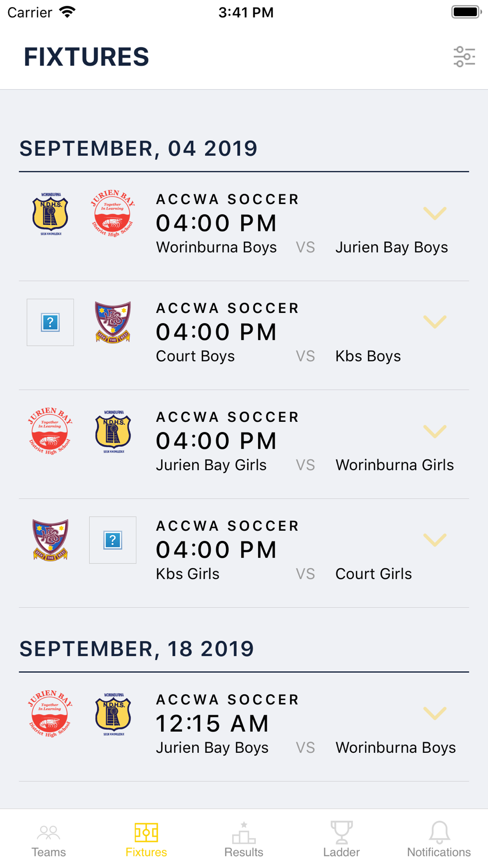Expand the 12:15 AM Jurien Bay Boys fixture

coord(435,714)
